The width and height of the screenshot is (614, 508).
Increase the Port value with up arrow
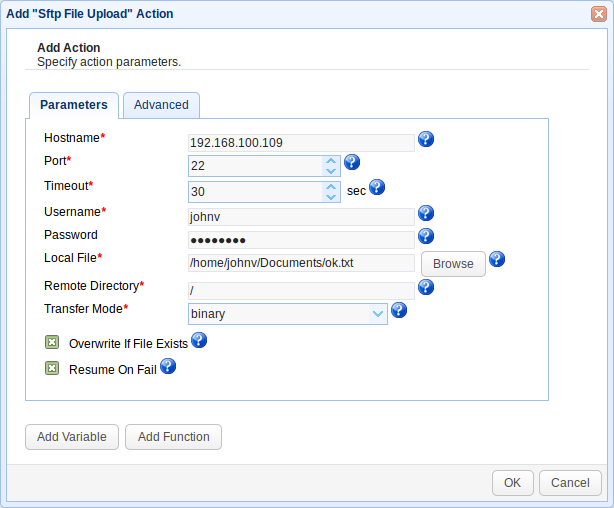pos(331,160)
